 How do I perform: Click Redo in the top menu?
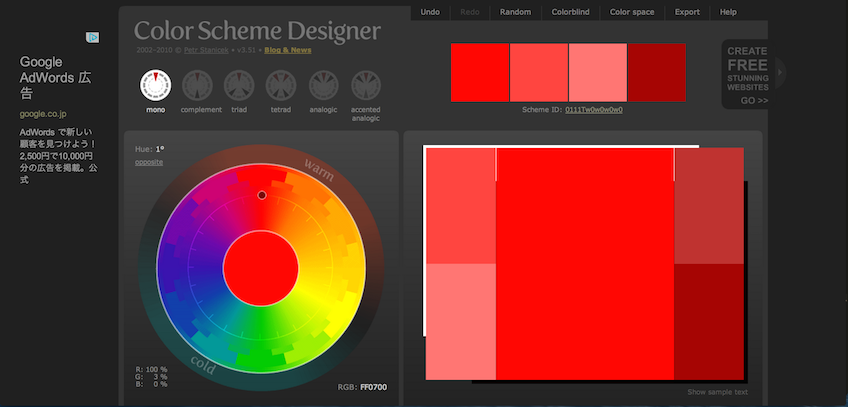click(469, 12)
